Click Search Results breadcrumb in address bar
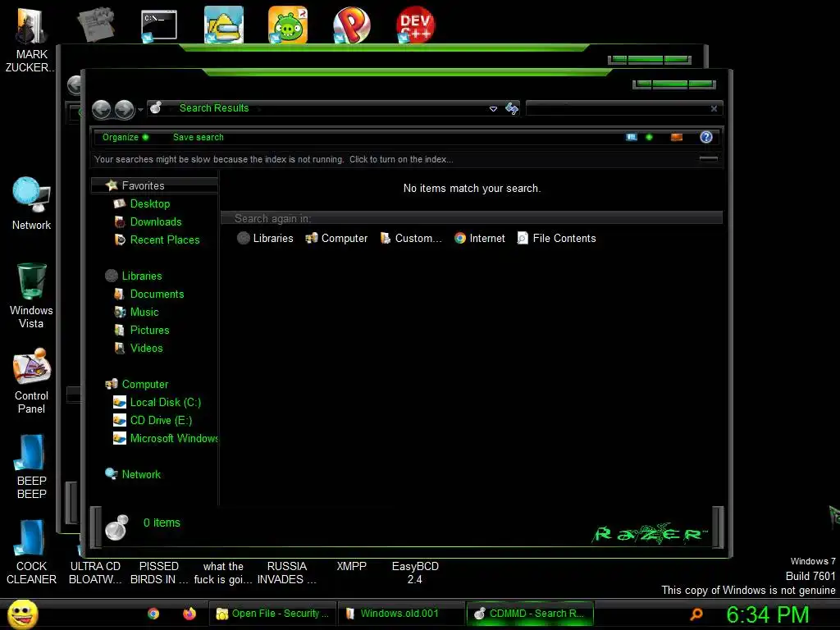840x630 pixels. (x=214, y=108)
